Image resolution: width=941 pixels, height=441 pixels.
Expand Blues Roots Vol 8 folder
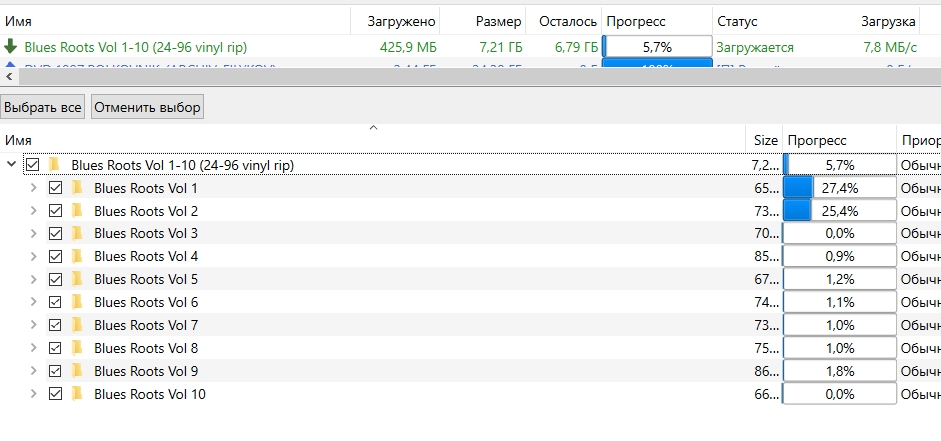pyautogui.click(x=34, y=348)
